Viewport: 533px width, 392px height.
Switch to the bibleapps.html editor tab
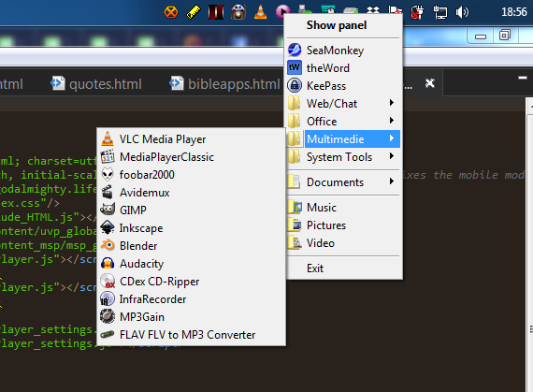click(x=224, y=83)
